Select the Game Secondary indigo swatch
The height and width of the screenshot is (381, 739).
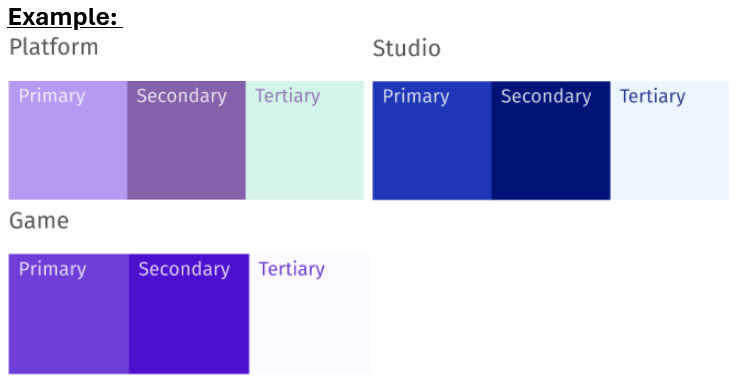pos(189,314)
